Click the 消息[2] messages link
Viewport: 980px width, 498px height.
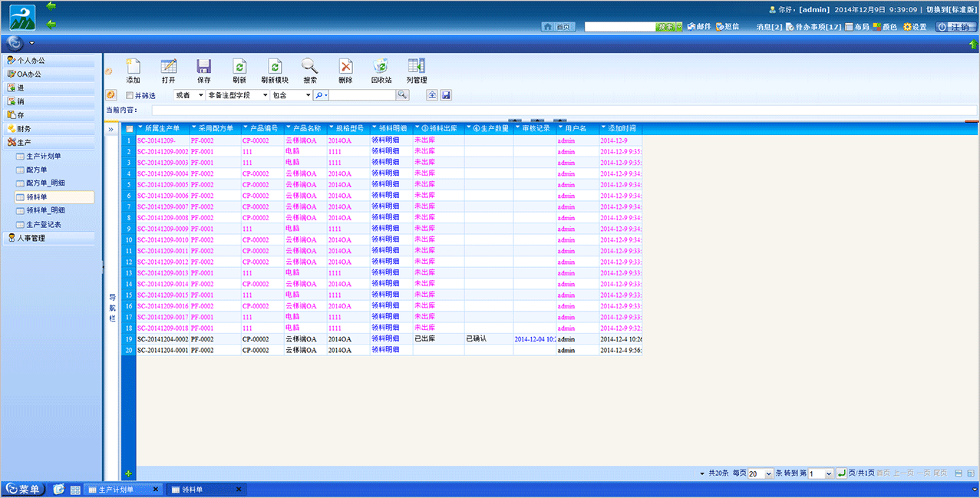pos(769,27)
